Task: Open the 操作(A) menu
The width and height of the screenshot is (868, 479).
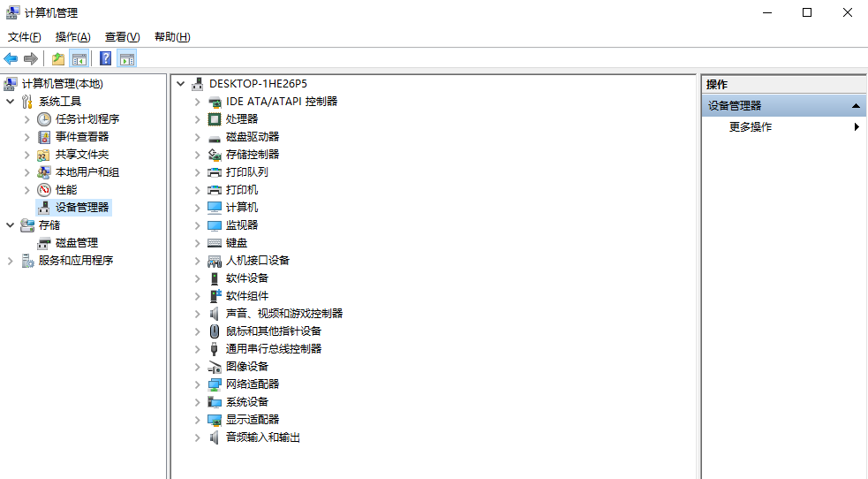Action: coord(72,37)
